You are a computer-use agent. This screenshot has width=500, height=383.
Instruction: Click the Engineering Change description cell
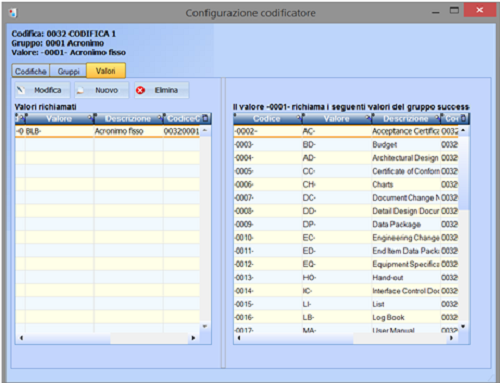click(406, 237)
